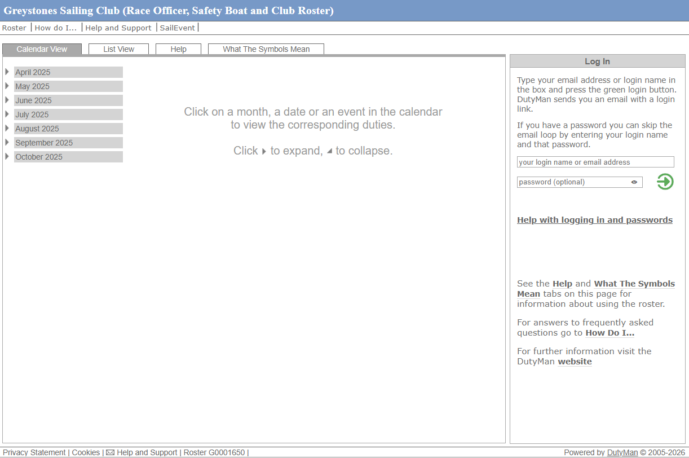Screen dimensions: 689x458
Task: Click the envelope icon in footer
Action: pos(110,453)
